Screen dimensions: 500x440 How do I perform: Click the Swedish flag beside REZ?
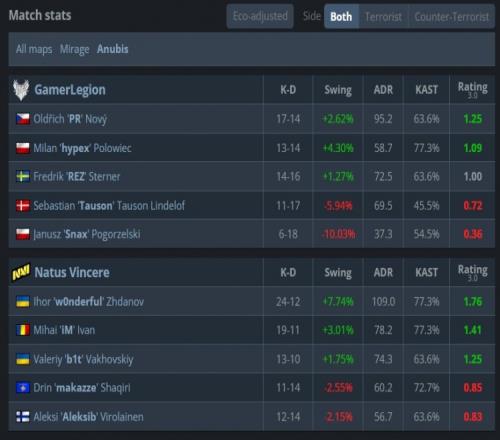(23, 176)
